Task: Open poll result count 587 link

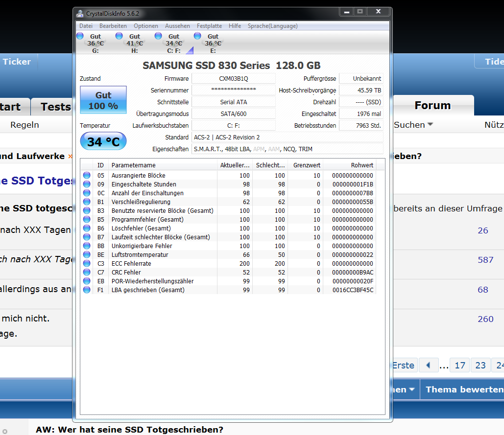Action: pyautogui.click(x=485, y=260)
